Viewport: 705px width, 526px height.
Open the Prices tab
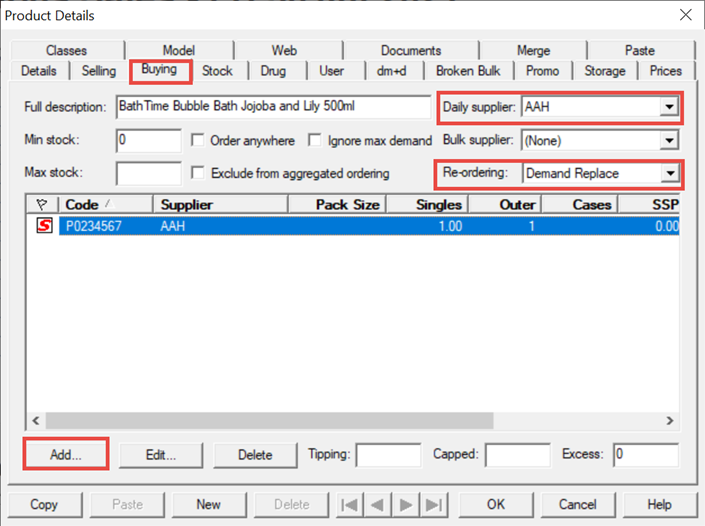pos(665,71)
